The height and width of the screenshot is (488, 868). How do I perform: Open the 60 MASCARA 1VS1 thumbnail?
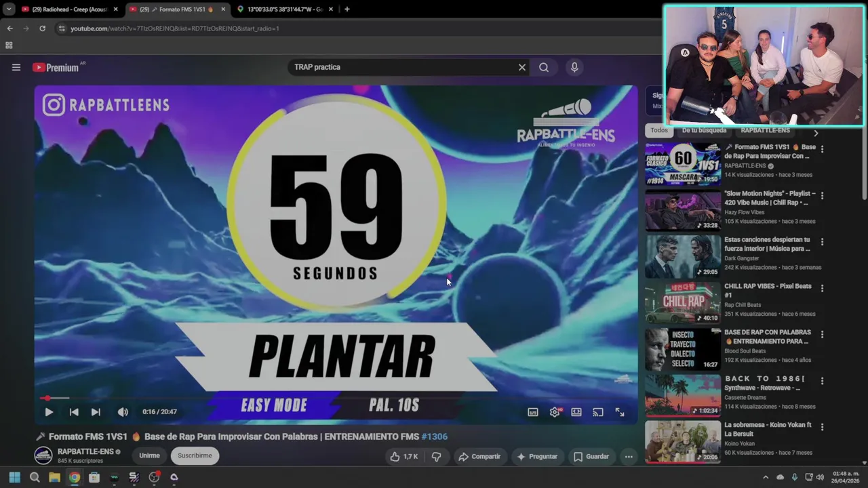(682, 164)
